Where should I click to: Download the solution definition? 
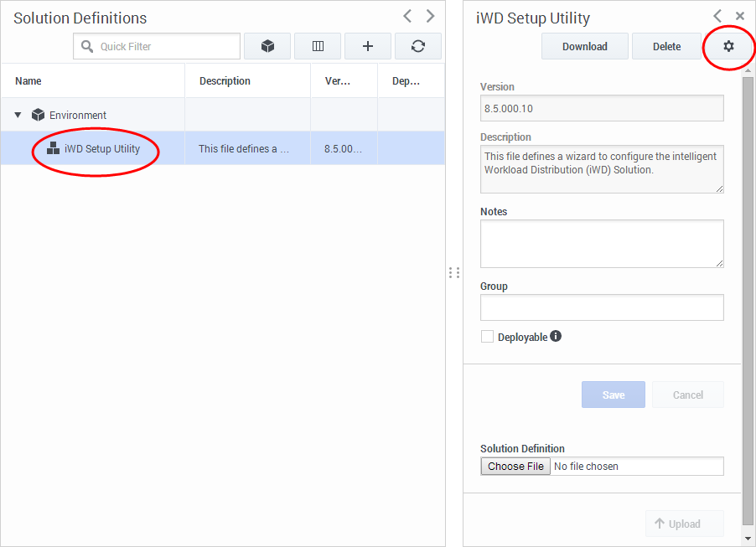[x=585, y=46]
